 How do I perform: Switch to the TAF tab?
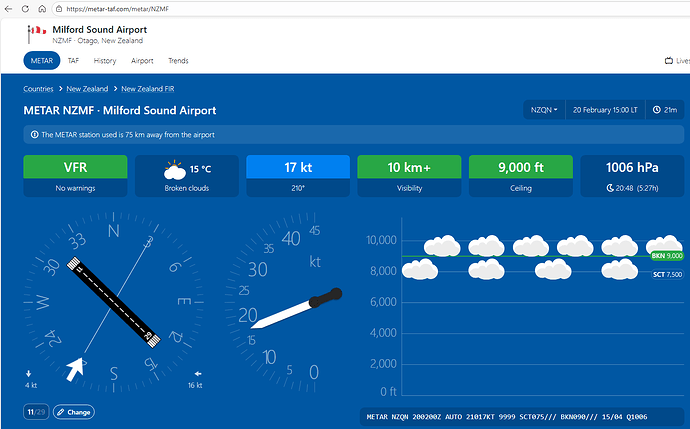[x=73, y=61]
